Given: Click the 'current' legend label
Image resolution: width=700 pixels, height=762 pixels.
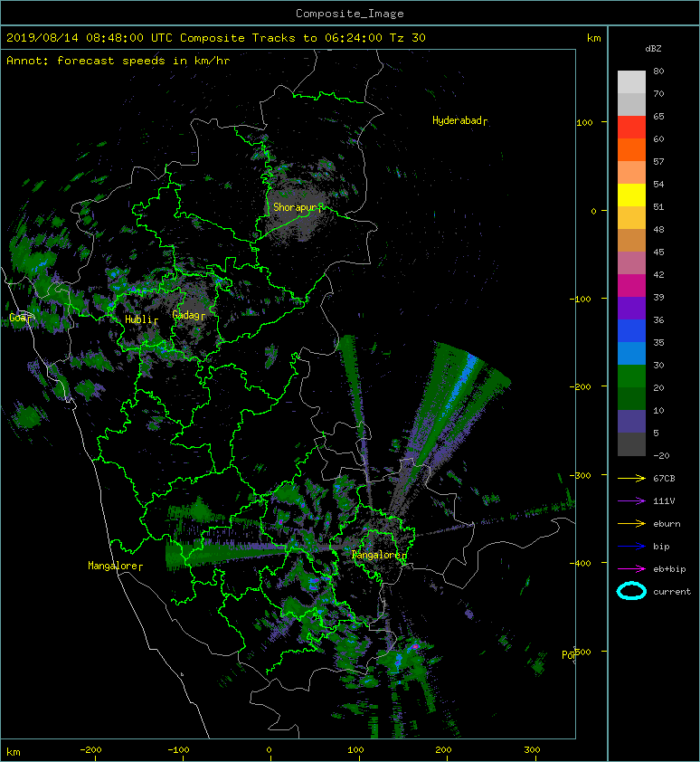Looking at the screenshot, I should (x=672, y=592).
